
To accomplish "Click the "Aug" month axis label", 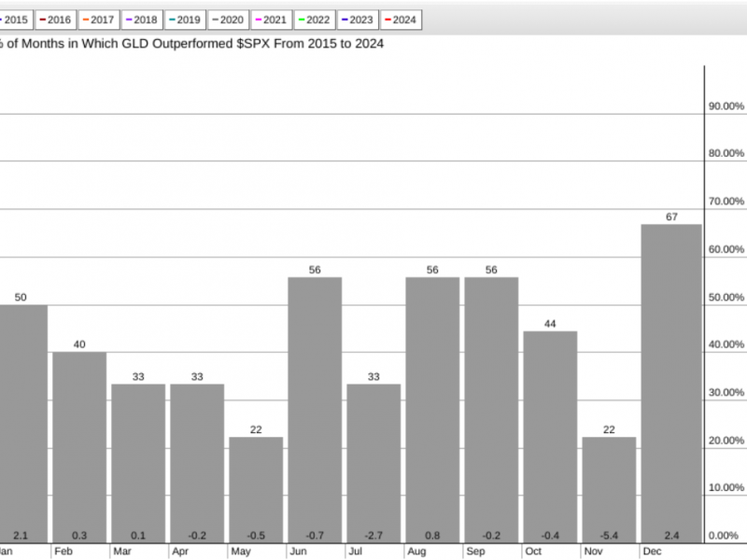I will (x=416, y=552).
